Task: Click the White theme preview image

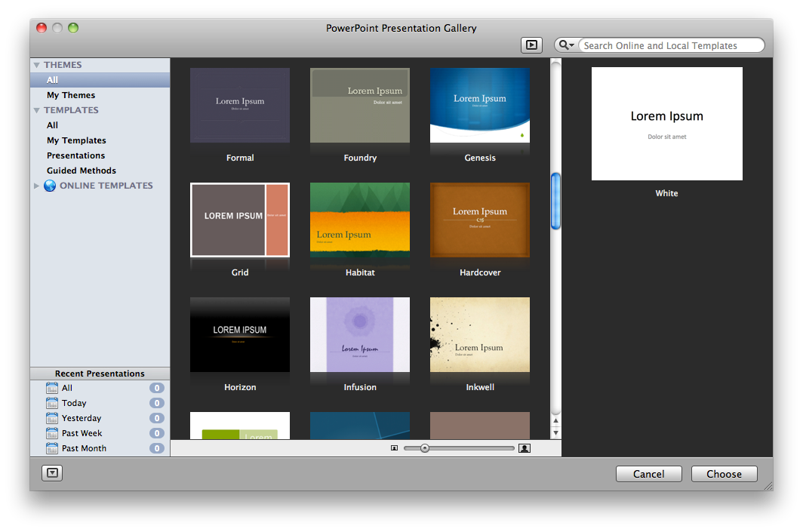Action: pos(667,124)
